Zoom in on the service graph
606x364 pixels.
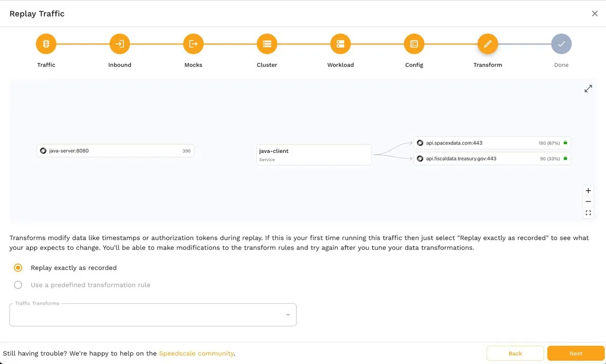(588, 191)
